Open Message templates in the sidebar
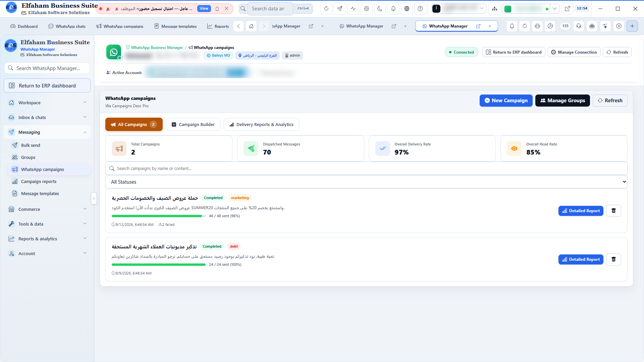Image resolution: width=644 pixels, height=362 pixels. pos(49,193)
